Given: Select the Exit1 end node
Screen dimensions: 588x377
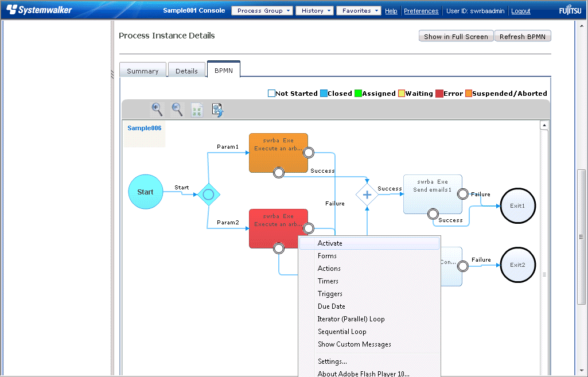Looking at the screenshot, I should pos(517,205).
